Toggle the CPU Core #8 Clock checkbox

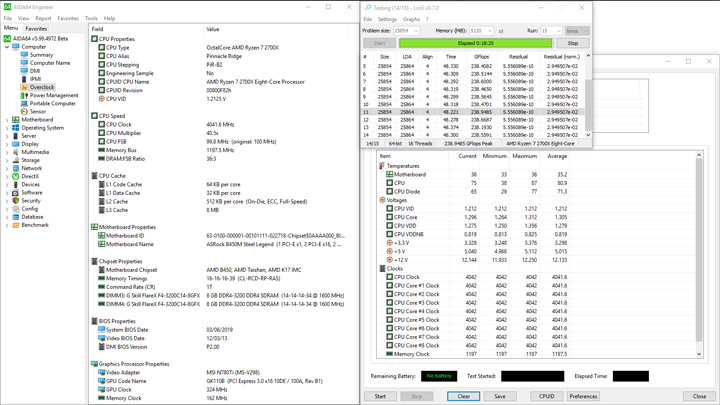[389, 345]
